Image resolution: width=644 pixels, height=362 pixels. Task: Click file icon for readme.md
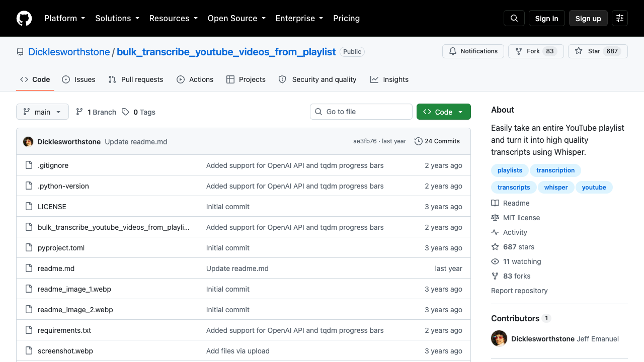29,268
